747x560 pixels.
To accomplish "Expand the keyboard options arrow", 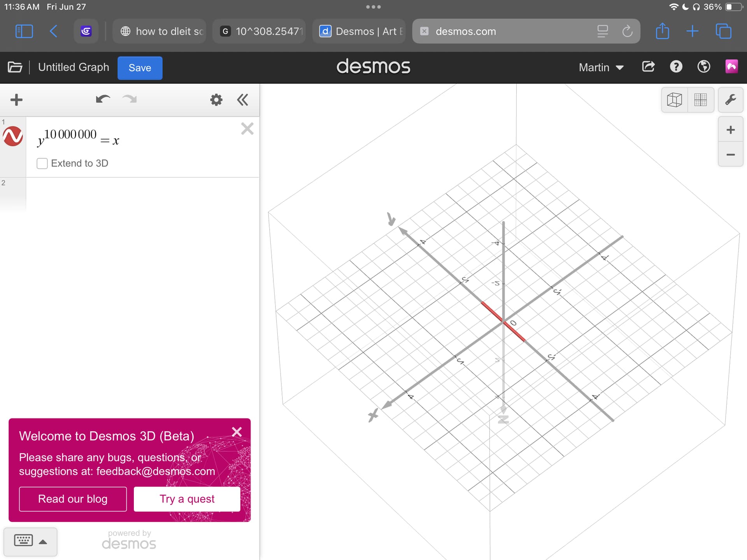I will (43, 542).
